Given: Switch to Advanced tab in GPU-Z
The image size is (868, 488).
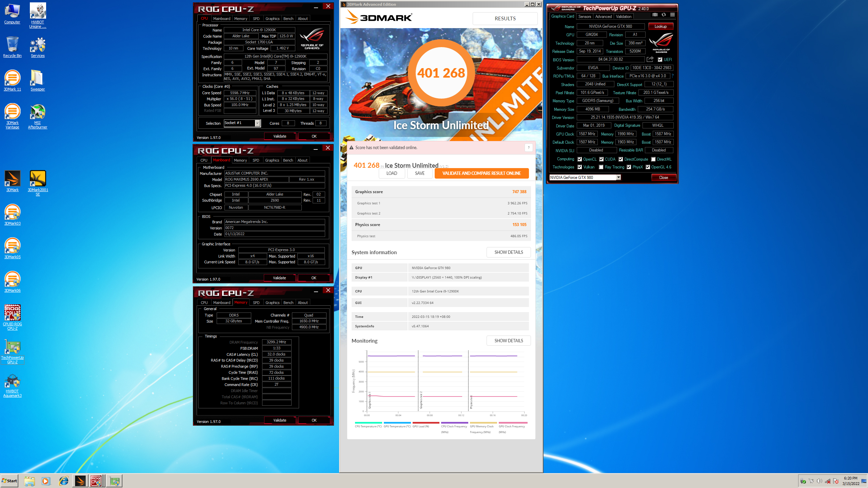Looking at the screenshot, I should pos(604,16).
